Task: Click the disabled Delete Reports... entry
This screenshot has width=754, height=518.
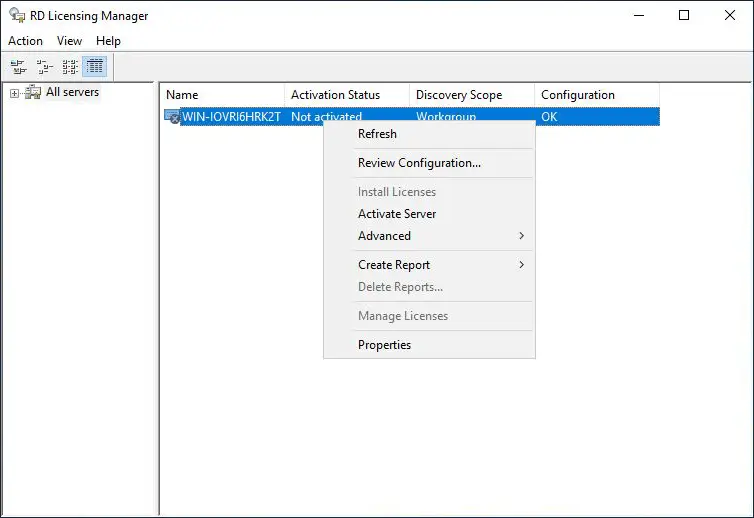Action: click(x=429, y=287)
